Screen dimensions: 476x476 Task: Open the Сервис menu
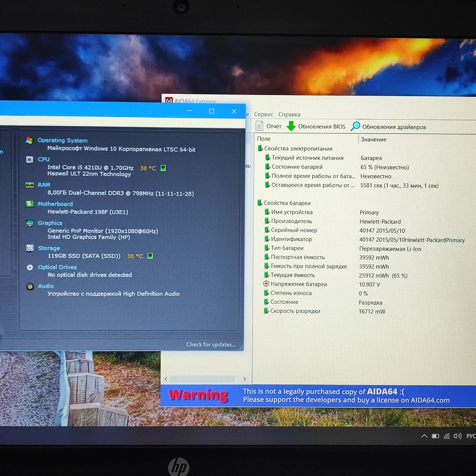[263, 114]
